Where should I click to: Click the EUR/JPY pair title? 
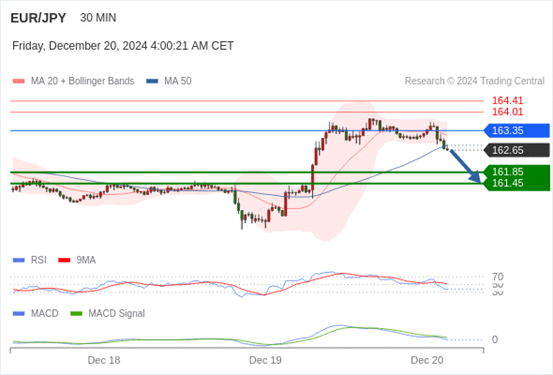(38, 18)
